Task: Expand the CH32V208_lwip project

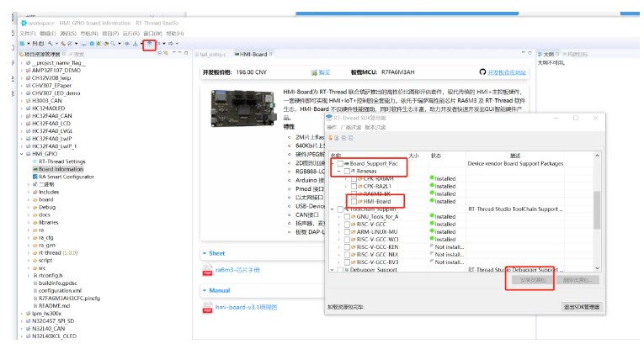Action: click(x=22, y=77)
